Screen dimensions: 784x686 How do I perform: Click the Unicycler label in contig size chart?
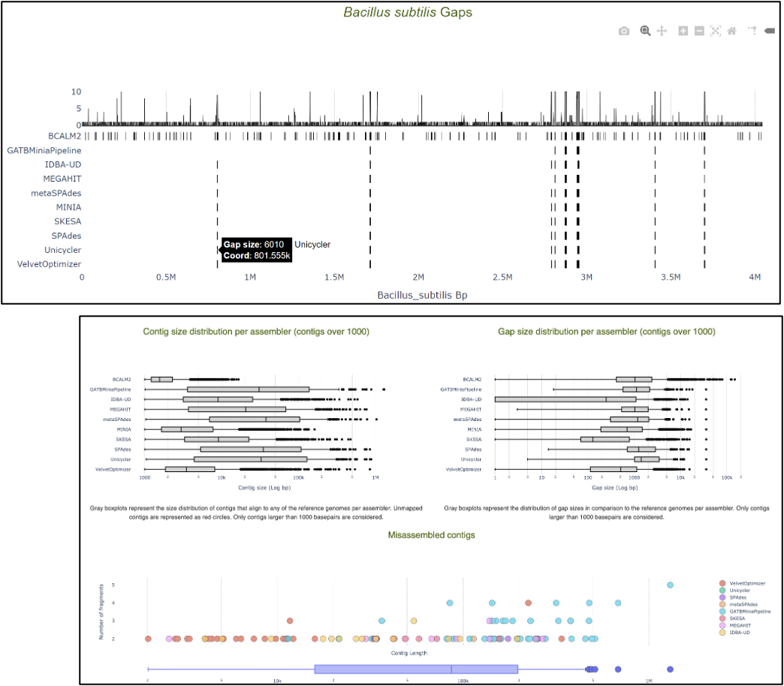pos(120,459)
